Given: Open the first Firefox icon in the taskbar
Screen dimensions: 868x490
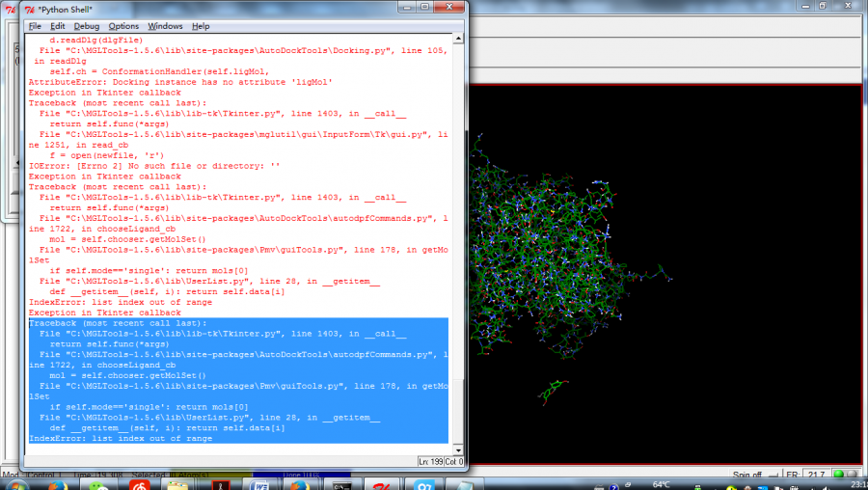Looking at the screenshot, I should point(57,485).
